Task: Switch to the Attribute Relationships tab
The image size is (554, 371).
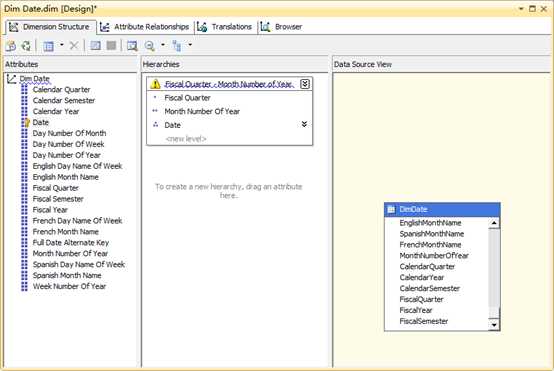Action: pos(145,27)
